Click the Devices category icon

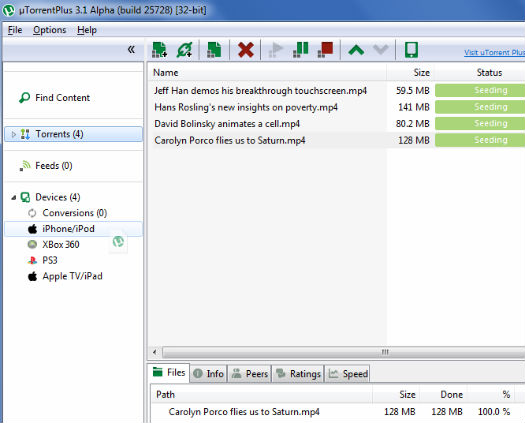coord(25,197)
